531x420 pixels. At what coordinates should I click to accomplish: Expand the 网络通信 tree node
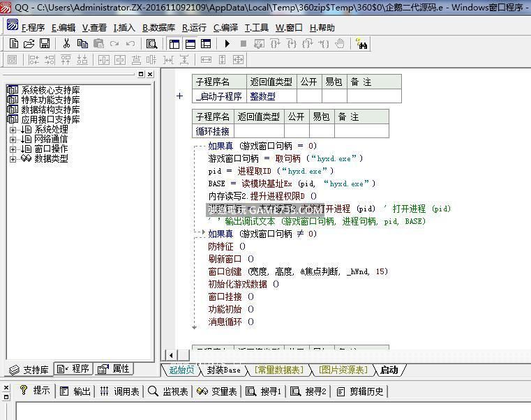point(13,139)
